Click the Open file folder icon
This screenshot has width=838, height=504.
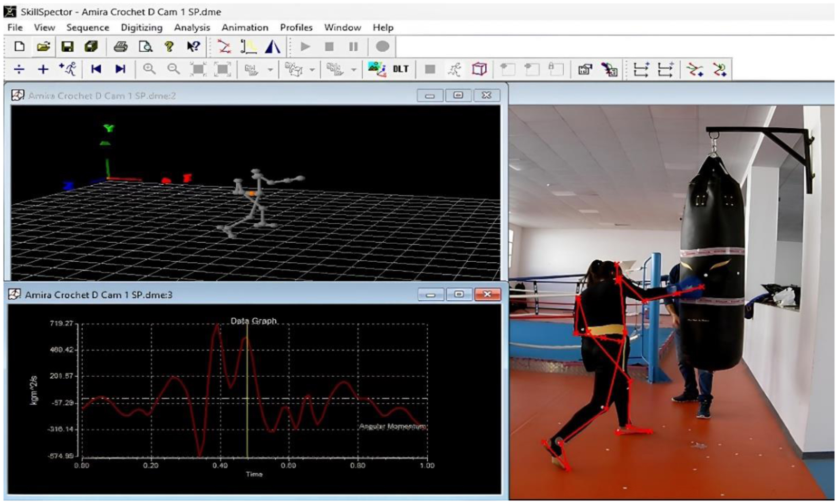(x=43, y=47)
